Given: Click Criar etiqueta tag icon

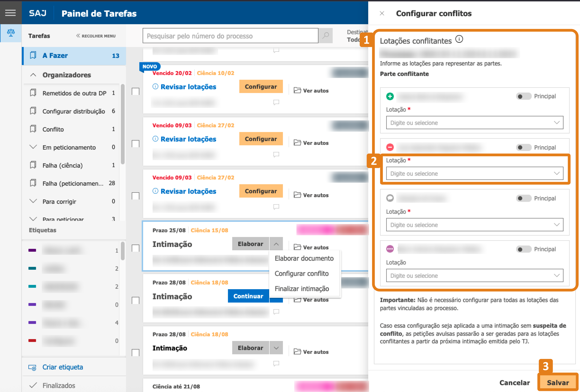Looking at the screenshot, I should 32,368.
